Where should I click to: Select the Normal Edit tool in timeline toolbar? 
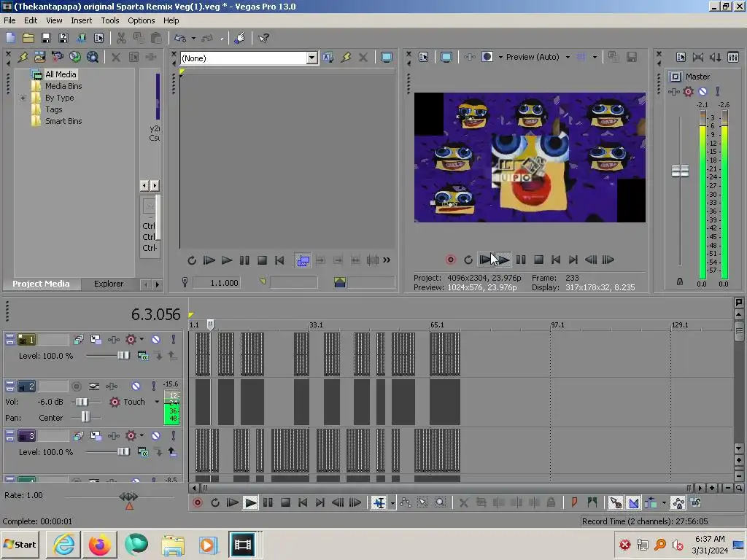379,503
